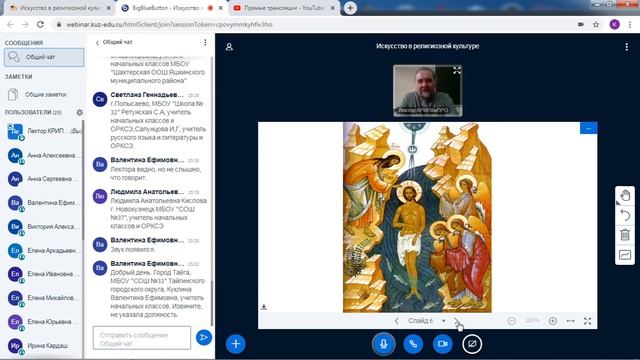Send the chat message
Viewport: 640px width, 360px height.
pos(204,338)
